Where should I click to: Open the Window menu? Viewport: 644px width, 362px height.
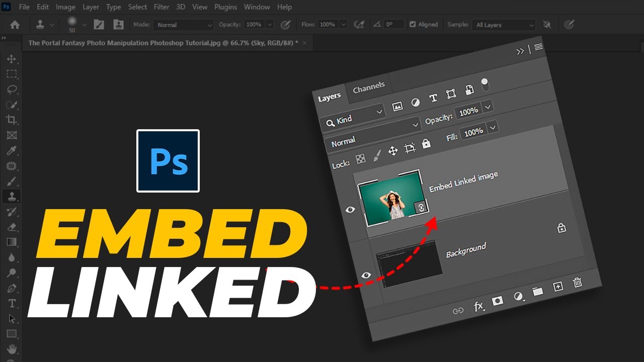256,7
